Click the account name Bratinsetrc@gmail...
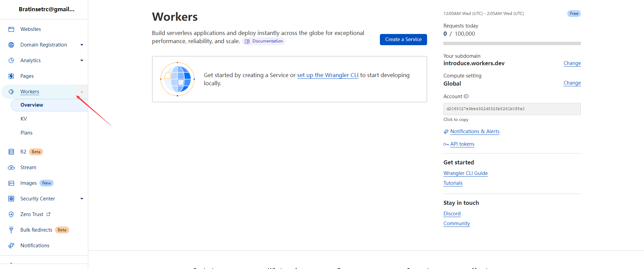The width and height of the screenshot is (644, 269). pyautogui.click(x=47, y=9)
